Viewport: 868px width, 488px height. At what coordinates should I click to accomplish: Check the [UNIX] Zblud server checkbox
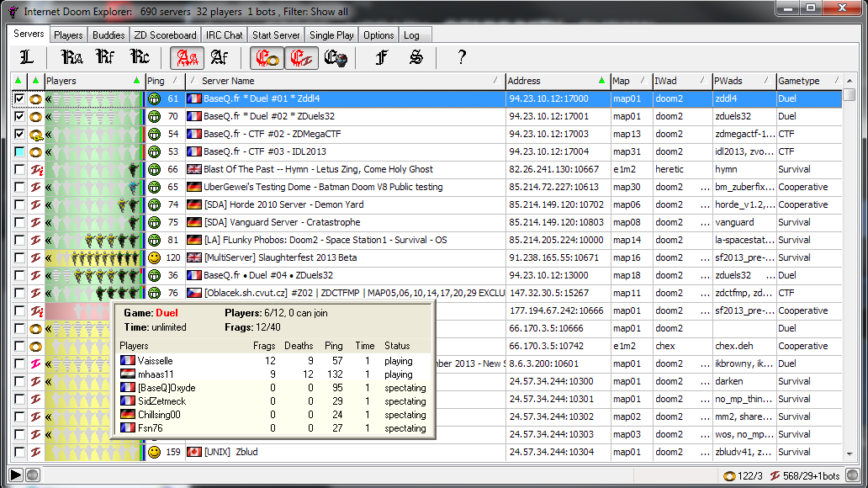(19, 452)
